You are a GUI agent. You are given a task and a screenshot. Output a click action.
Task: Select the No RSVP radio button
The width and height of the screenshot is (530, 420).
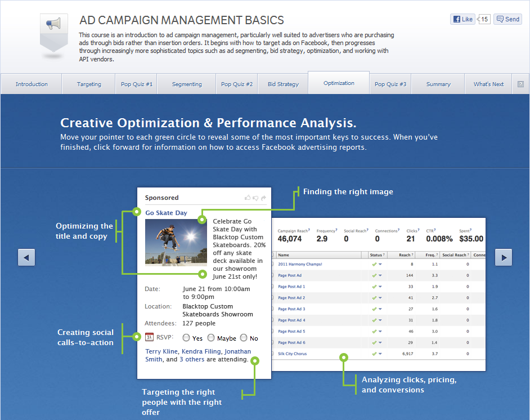(244, 337)
